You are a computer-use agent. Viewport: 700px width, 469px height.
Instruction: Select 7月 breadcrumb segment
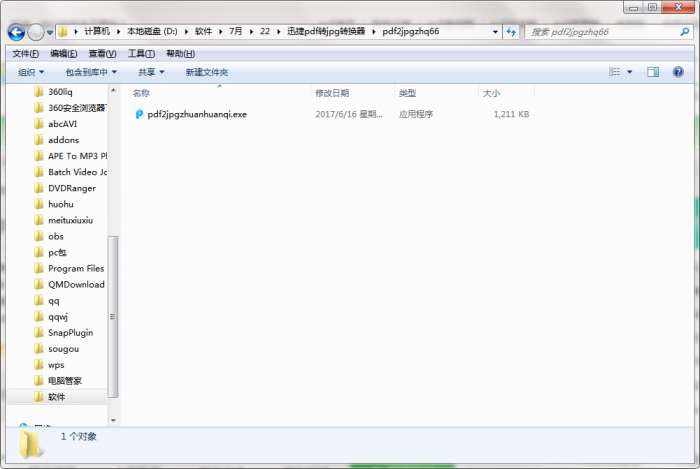coord(235,31)
